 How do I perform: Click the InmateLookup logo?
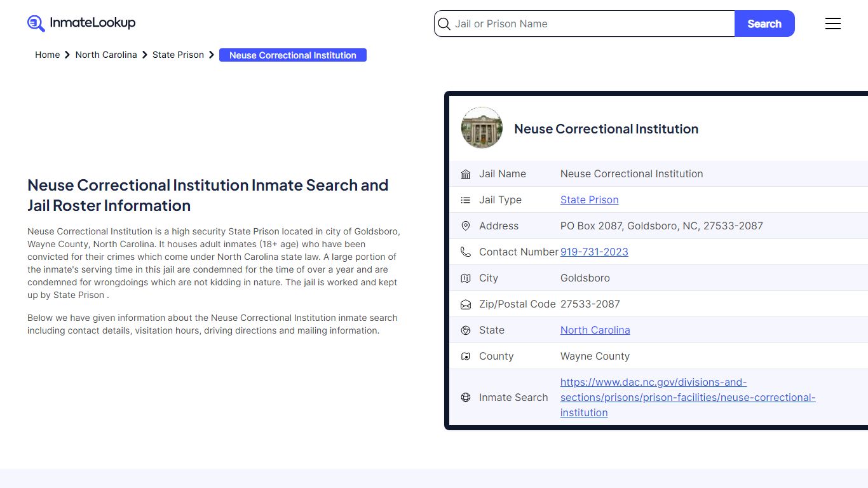81,24
